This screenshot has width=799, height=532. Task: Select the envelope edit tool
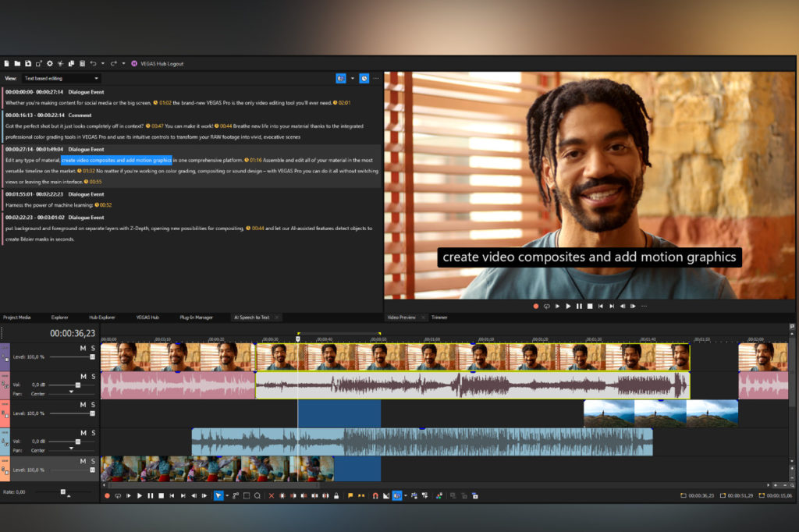click(236, 496)
